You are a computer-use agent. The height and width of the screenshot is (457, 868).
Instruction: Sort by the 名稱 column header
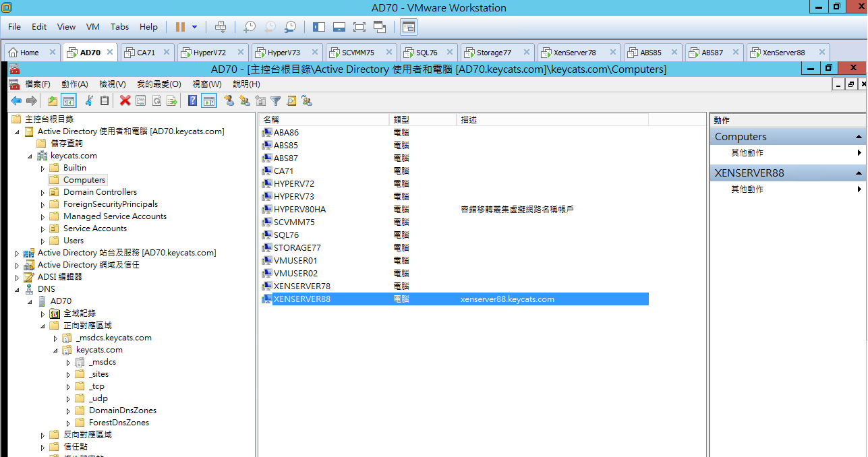pyautogui.click(x=324, y=119)
